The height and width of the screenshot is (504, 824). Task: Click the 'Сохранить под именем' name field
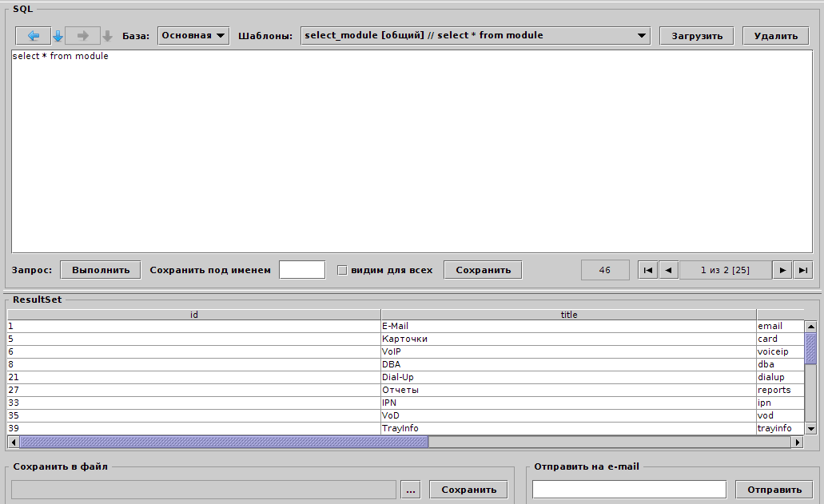tap(302, 270)
